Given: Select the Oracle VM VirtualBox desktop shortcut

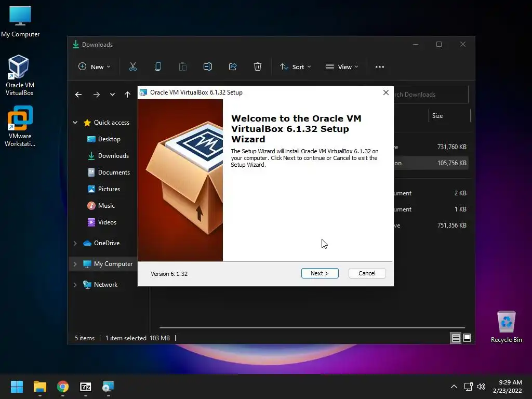Looking at the screenshot, I should pyautogui.click(x=19, y=75).
